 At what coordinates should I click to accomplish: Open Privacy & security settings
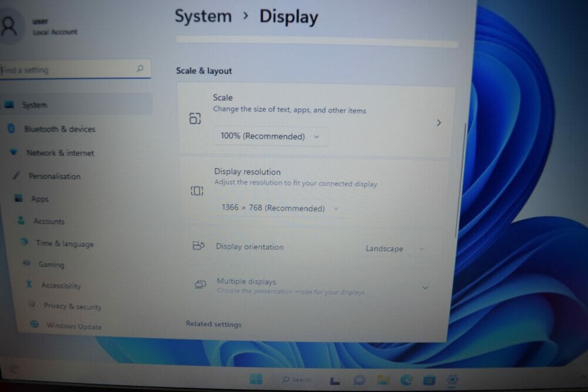pyautogui.click(x=72, y=306)
